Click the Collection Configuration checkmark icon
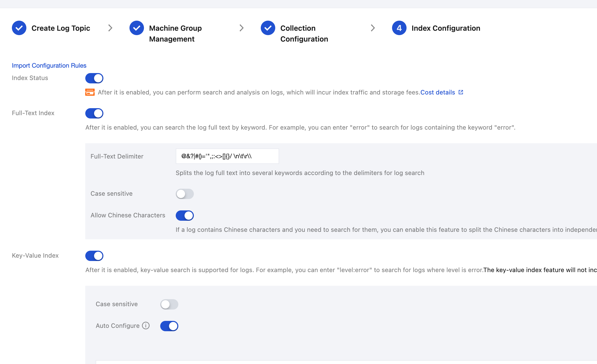This screenshot has height=364, width=597. (x=268, y=28)
